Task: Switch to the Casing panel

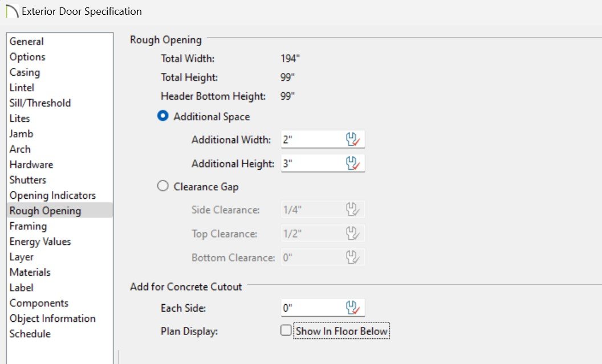Action: 25,72
